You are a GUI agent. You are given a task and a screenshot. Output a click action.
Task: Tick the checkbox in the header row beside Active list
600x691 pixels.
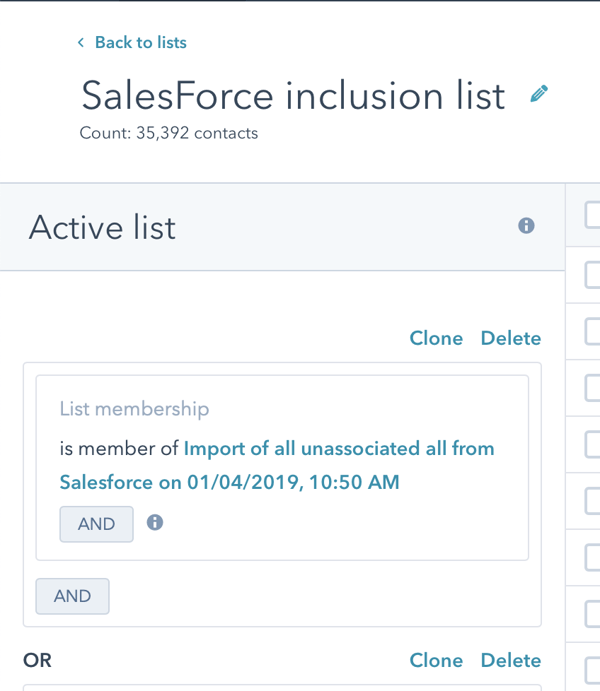[593, 215]
